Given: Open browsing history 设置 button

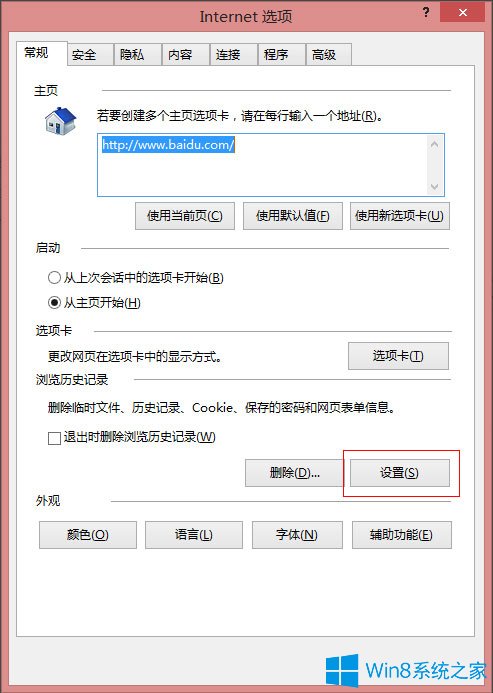Looking at the screenshot, I should (x=400, y=473).
